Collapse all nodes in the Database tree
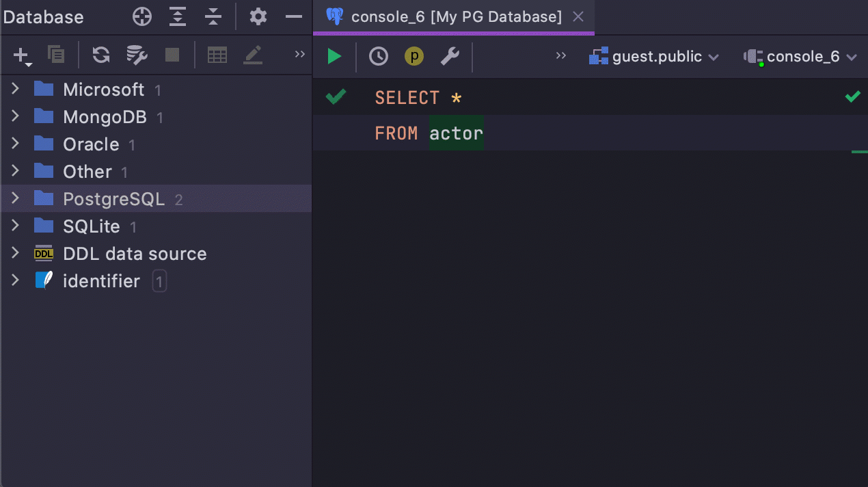 213,16
